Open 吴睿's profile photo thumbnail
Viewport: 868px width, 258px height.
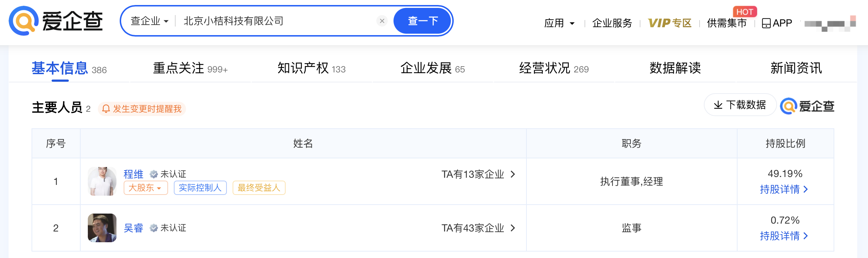click(x=102, y=228)
